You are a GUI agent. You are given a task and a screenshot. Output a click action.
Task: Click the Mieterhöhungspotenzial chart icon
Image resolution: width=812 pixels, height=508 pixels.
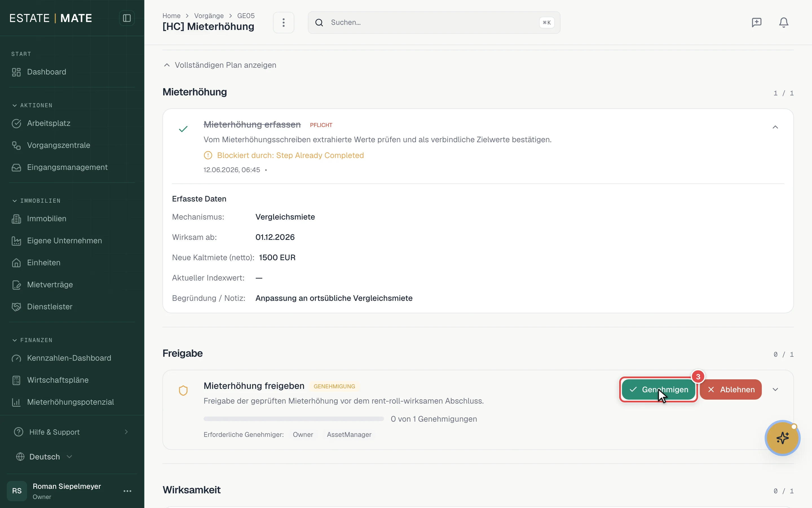16,402
